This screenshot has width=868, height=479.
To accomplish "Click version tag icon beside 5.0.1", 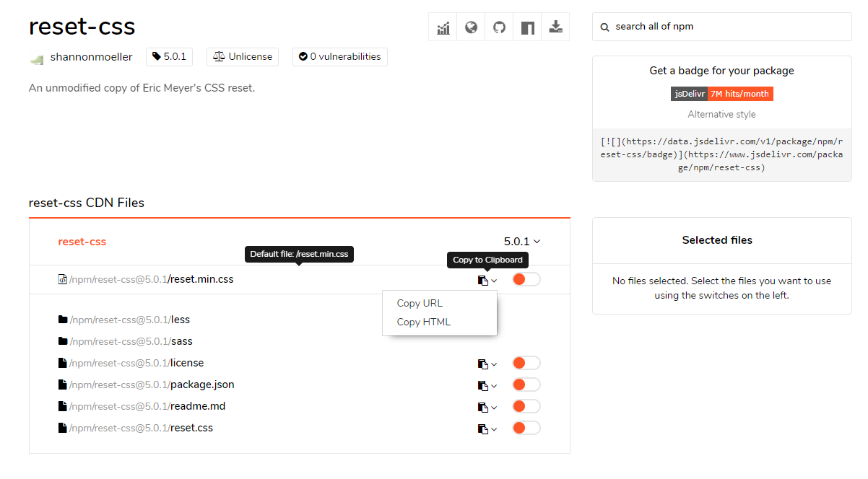I will tap(156, 56).
